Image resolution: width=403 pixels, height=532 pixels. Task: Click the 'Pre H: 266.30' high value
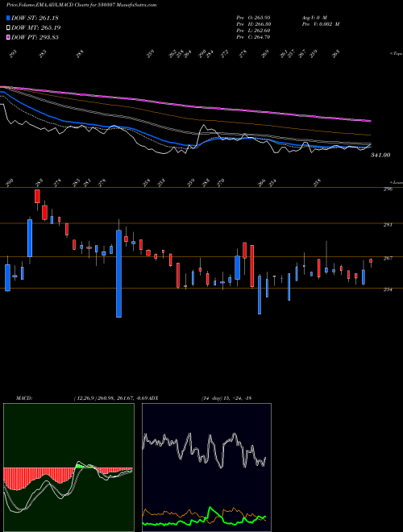click(x=253, y=24)
